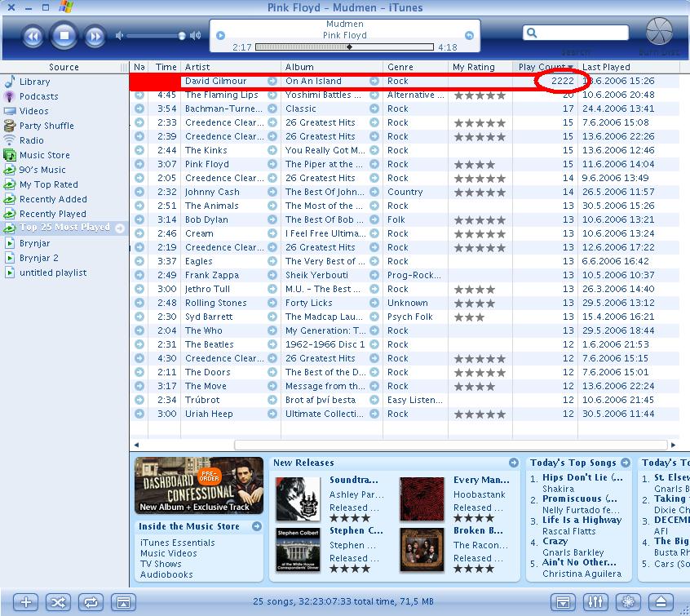Click store arrow next to Johnny Cash artist
Viewport: 690px width, 616px height.
point(272,192)
